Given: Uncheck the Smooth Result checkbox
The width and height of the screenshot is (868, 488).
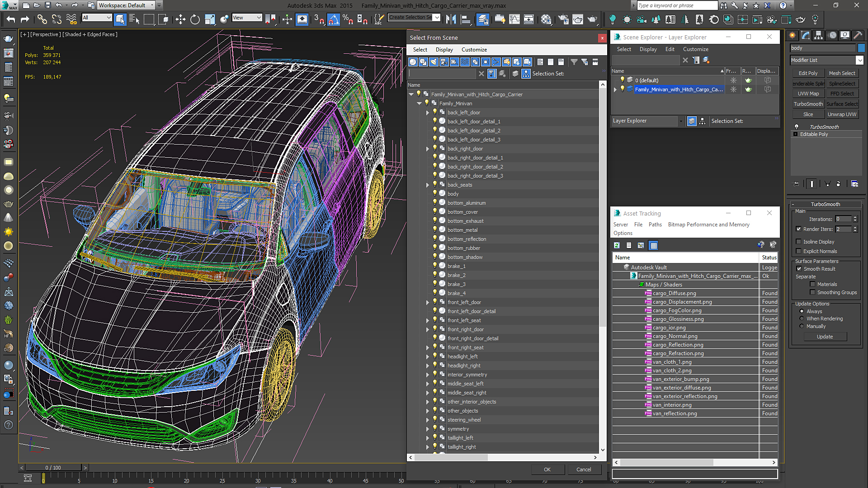Looking at the screenshot, I should point(799,269).
